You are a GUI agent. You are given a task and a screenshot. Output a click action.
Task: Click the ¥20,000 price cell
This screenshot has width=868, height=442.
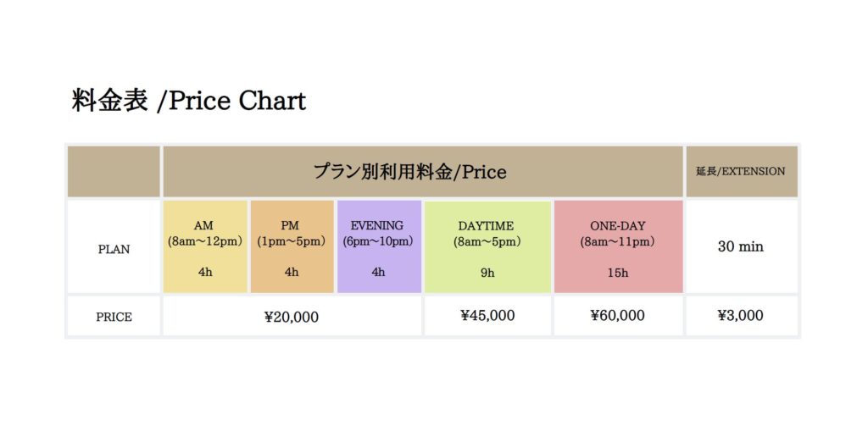point(292,317)
